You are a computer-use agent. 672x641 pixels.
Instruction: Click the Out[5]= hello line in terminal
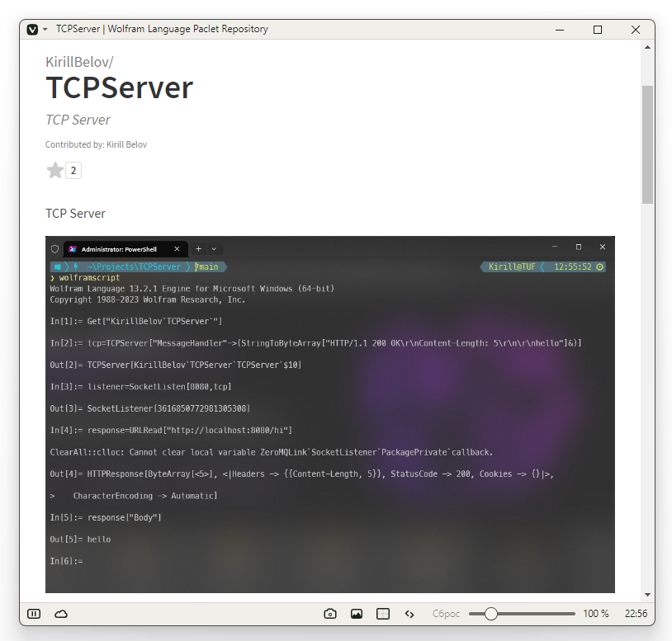click(x=80, y=540)
